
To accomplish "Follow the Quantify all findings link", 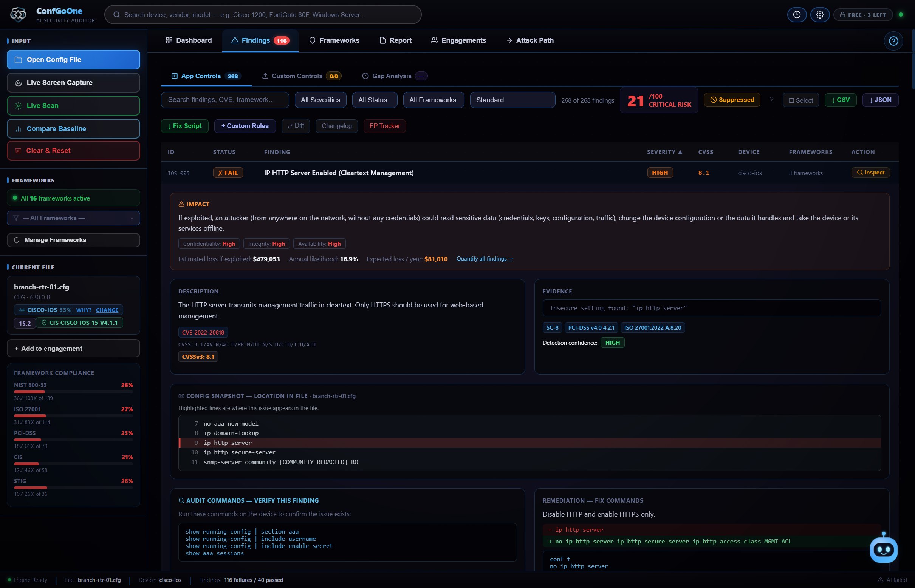I will pyautogui.click(x=485, y=259).
